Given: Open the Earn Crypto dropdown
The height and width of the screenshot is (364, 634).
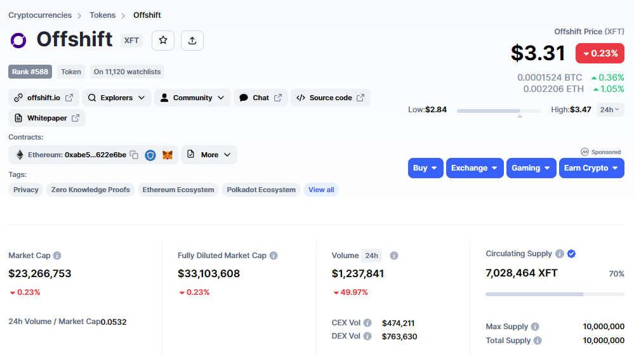Looking at the screenshot, I should [x=591, y=168].
